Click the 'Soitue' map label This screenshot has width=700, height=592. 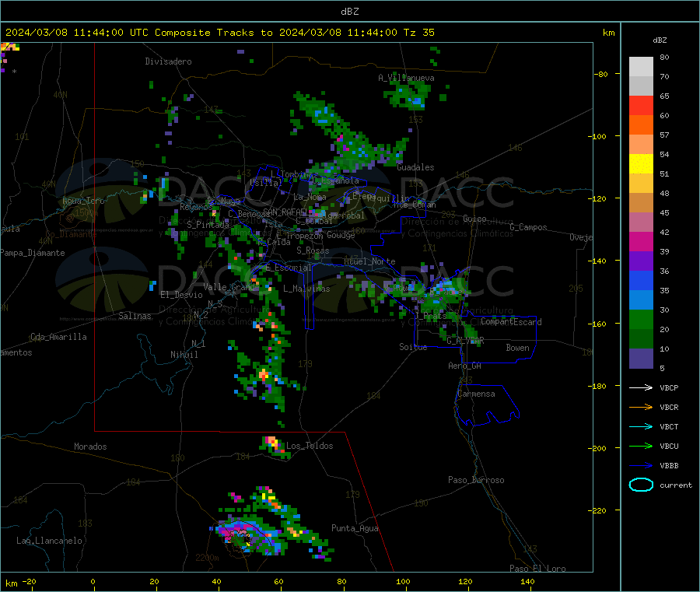[x=413, y=347]
